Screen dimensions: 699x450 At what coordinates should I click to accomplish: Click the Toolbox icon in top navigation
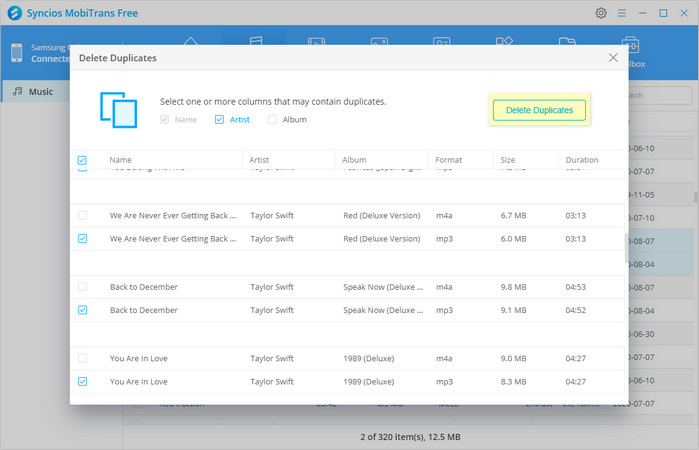(x=630, y=45)
